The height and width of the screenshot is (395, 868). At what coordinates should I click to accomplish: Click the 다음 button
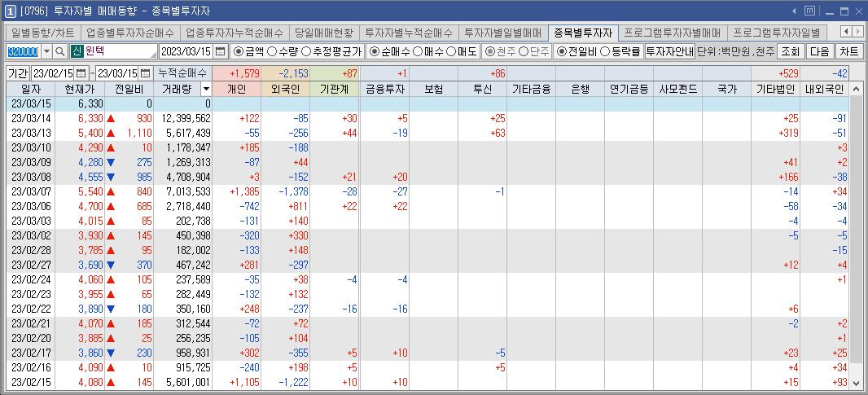click(819, 51)
